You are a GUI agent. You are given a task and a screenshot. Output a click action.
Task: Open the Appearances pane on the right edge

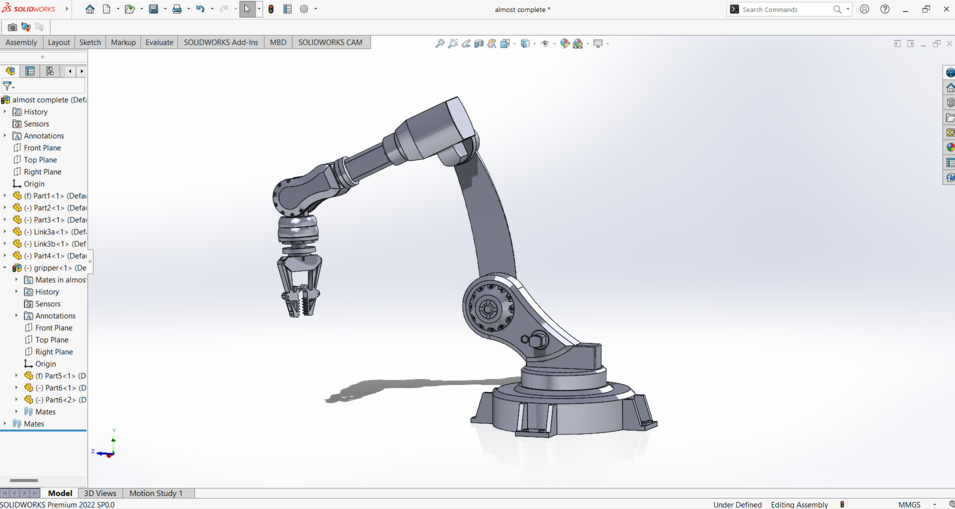pyautogui.click(x=949, y=147)
